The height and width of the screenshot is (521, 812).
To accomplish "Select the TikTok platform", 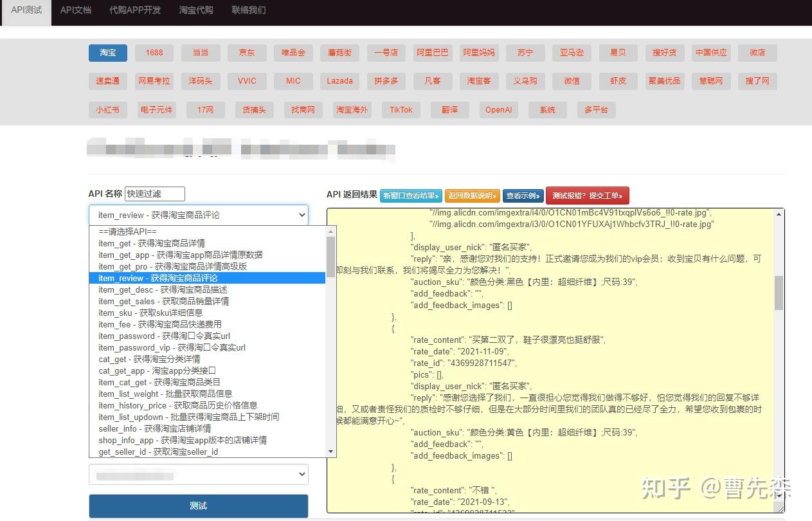I will click(401, 109).
